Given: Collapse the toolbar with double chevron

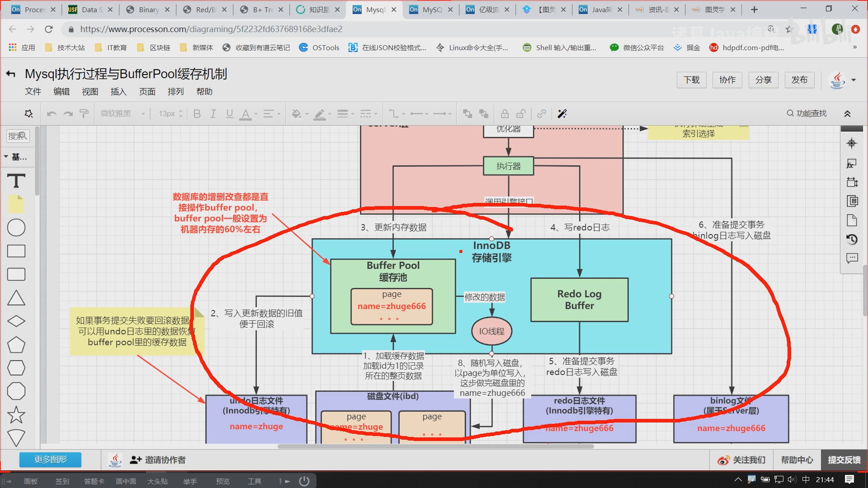Looking at the screenshot, I should pyautogui.click(x=848, y=114).
